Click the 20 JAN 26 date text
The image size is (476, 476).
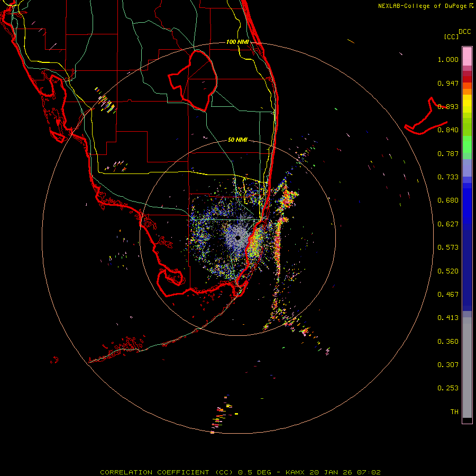click(331, 472)
